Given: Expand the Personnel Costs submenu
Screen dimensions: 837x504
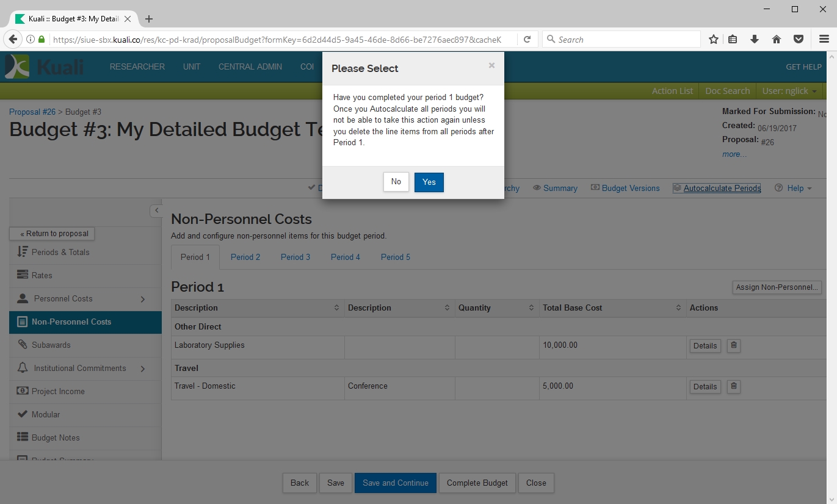Looking at the screenshot, I should pos(143,299).
